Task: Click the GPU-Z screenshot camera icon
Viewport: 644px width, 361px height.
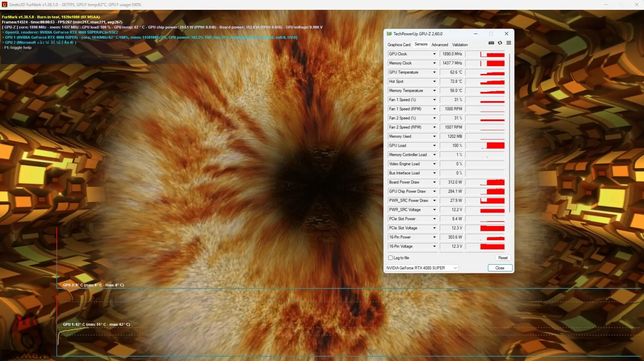Action: pyautogui.click(x=491, y=43)
